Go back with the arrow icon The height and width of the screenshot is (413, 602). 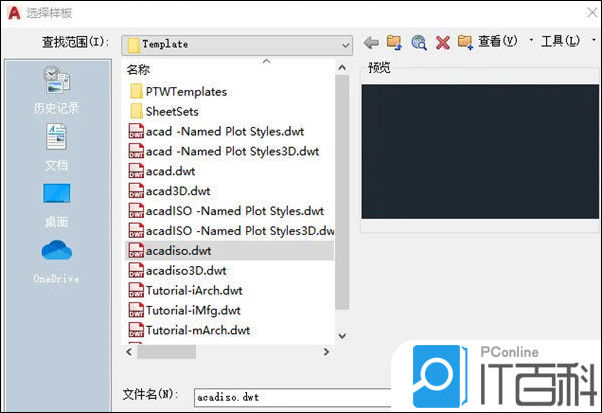(x=371, y=42)
